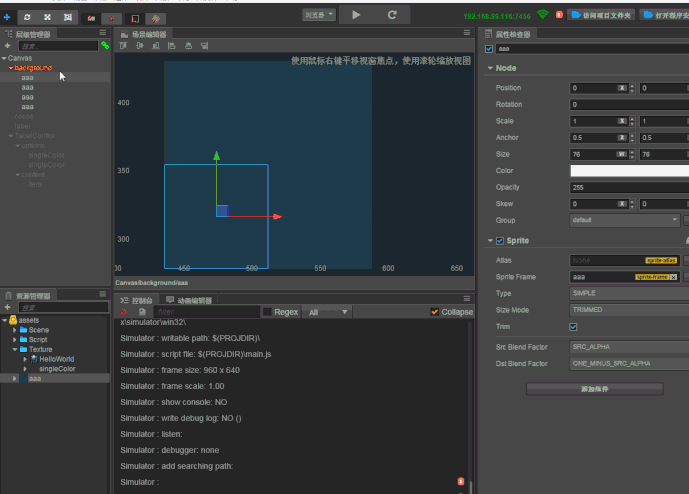
Task: Toggle the Sprite component checkbox
Action: pos(500,241)
